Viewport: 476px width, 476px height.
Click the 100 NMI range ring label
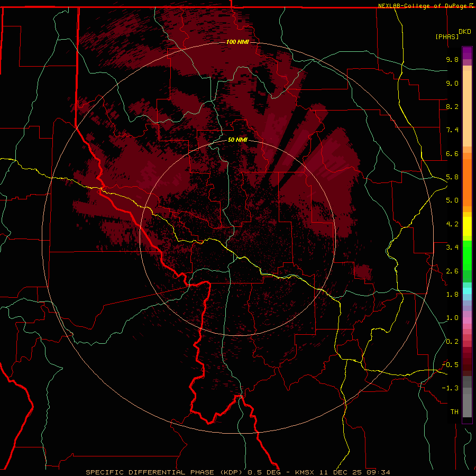click(237, 42)
